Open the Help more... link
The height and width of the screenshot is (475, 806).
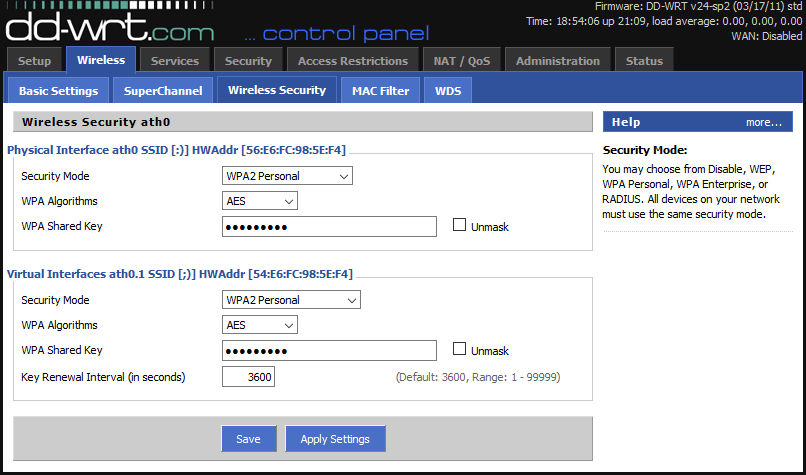(x=764, y=122)
